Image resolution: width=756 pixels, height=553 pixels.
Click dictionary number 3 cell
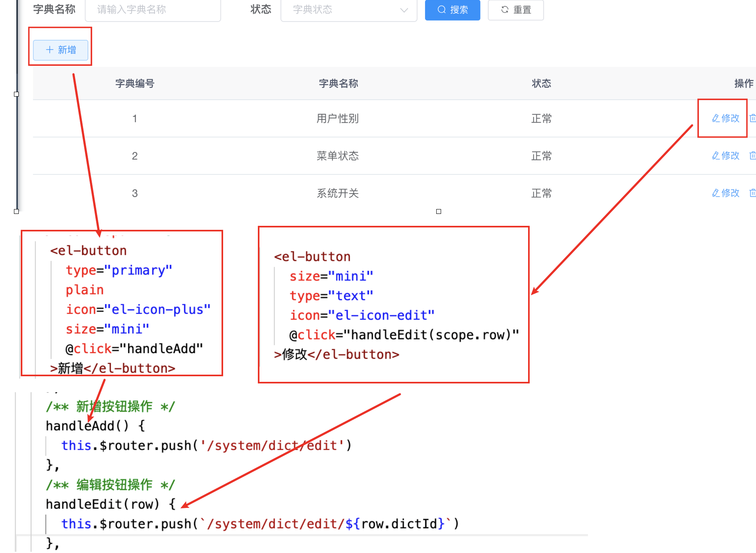pyautogui.click(x=135, y=193)
